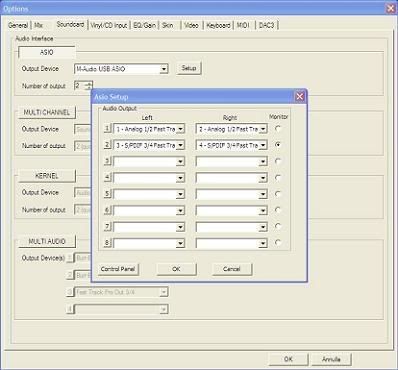Expand the Right channel dropdown in row 7

(232, 227)
